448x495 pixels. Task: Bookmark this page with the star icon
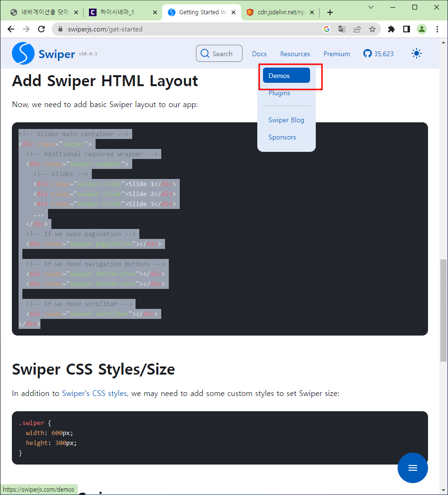(372, 29)
